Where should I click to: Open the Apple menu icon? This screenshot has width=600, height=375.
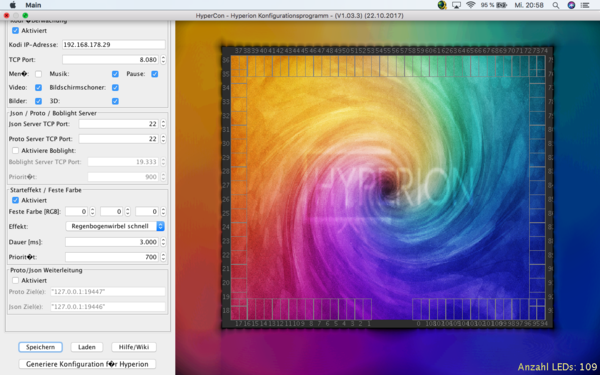click(x=13, y=5)
